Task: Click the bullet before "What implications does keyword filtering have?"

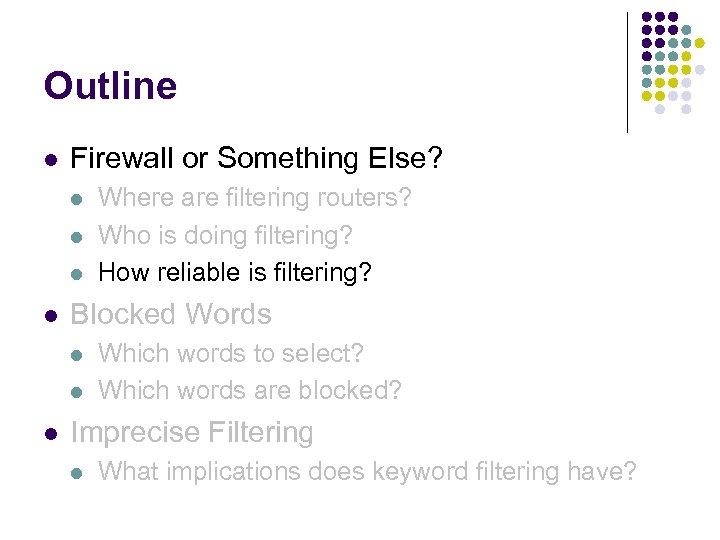Action: (x=79, y=472)
